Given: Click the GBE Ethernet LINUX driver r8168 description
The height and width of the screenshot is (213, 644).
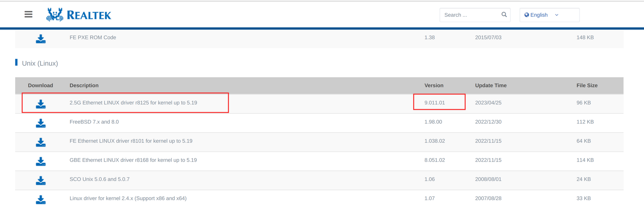Looking at the screenshot, I should [133, 160].
